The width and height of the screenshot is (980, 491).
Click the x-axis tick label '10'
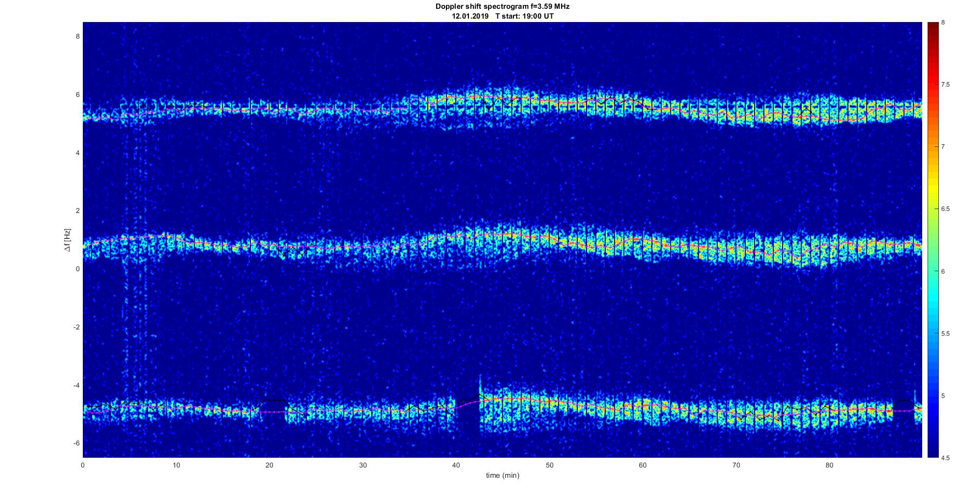[176, 465]
